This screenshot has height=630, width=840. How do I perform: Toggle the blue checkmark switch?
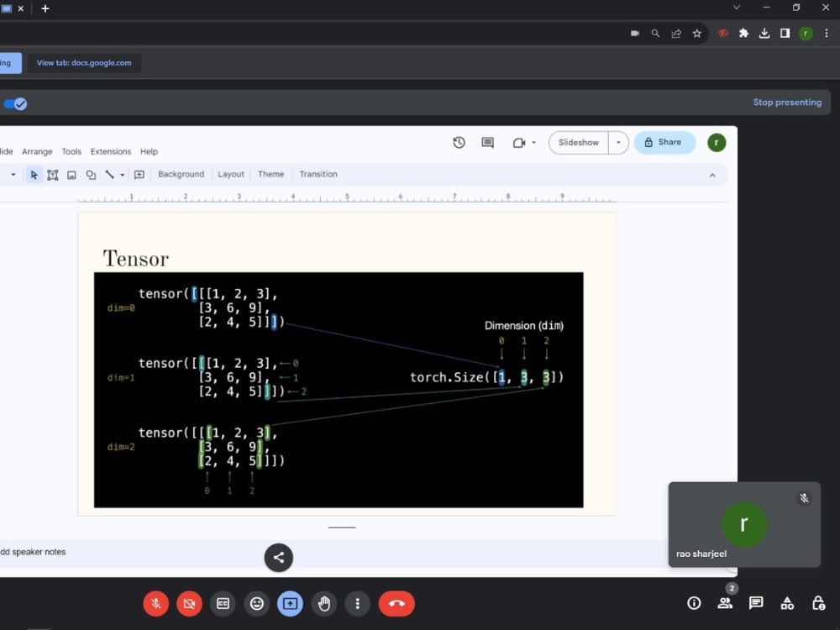point(15,104)
